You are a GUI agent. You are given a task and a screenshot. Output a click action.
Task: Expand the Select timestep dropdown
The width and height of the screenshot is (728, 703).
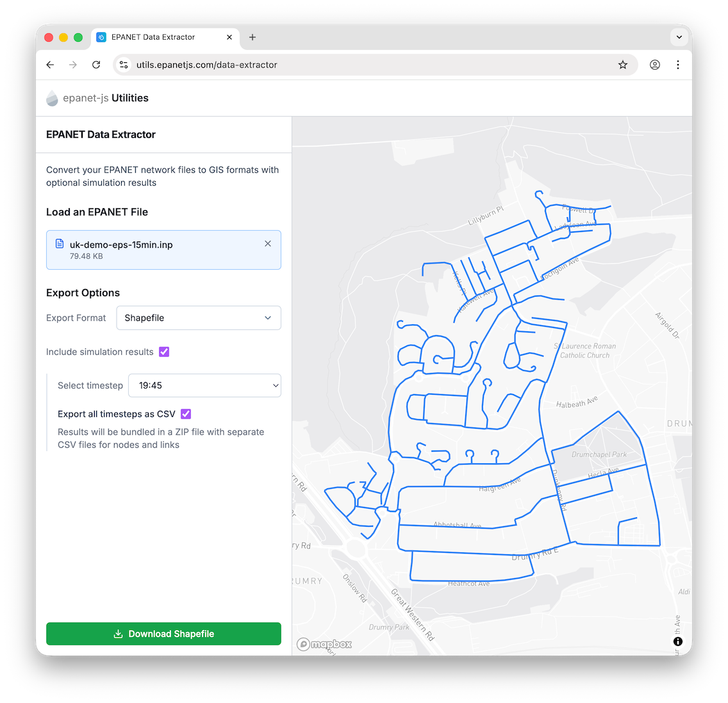pos(204,386)
